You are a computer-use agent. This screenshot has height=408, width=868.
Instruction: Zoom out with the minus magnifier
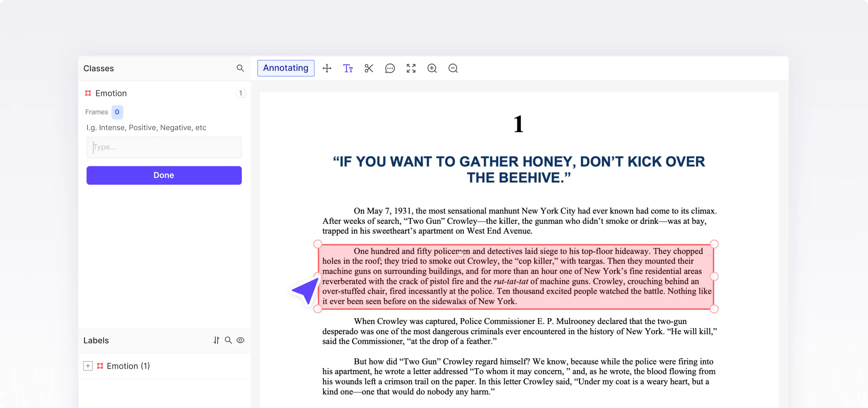[453, 68]
